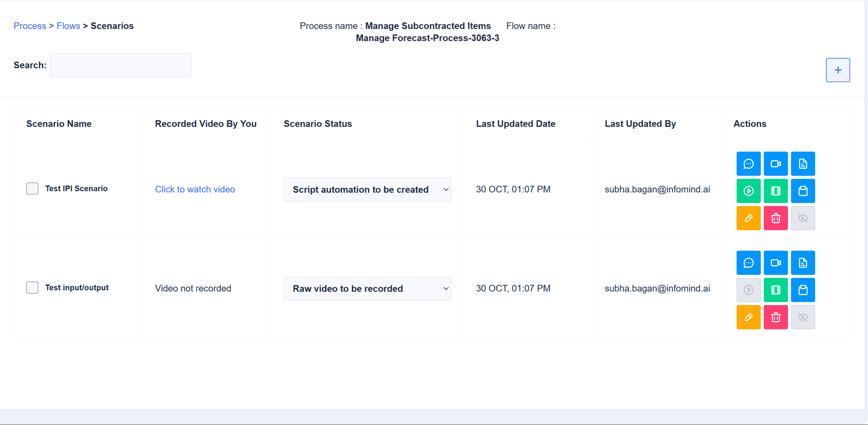Toggle hidden-eye icon for Test input/output
The width and height of the screenshot is (868, 425).
tap(802, 317)
